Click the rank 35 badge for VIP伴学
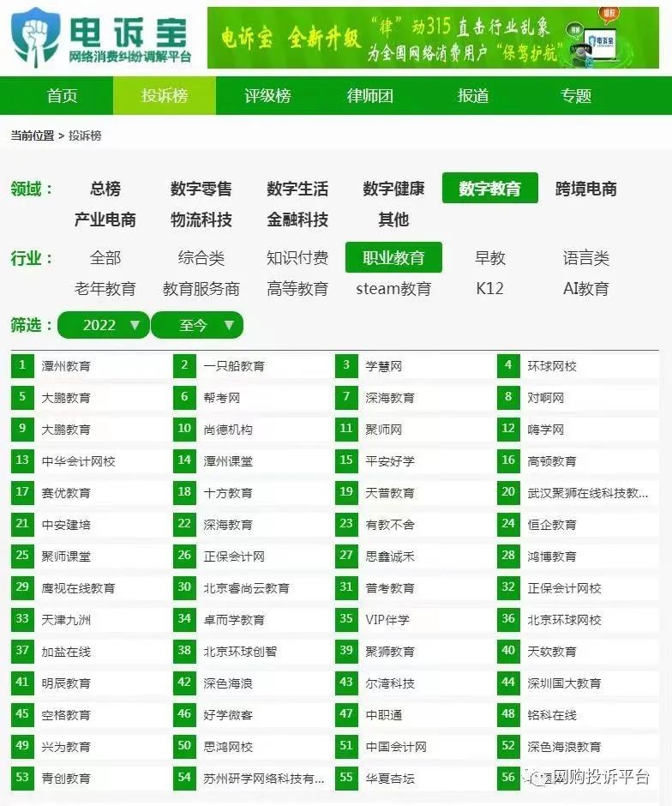Viewport: 672px width, 806px height. (346, 619)
